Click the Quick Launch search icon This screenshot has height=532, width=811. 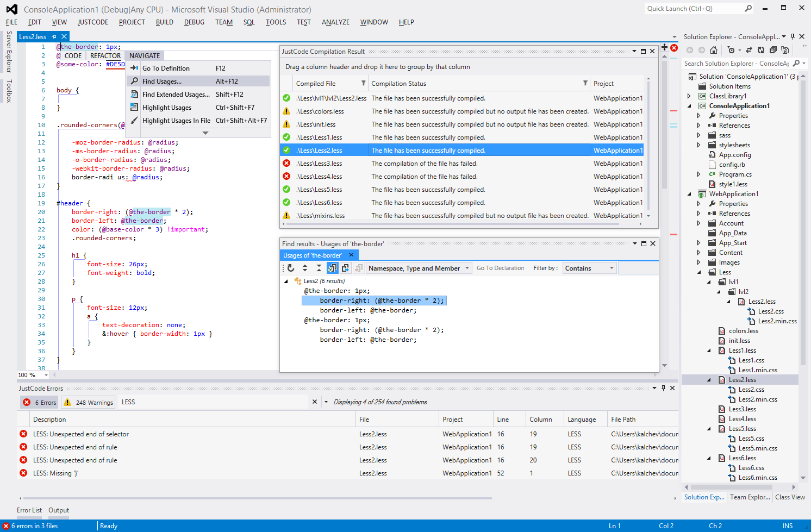748,8
